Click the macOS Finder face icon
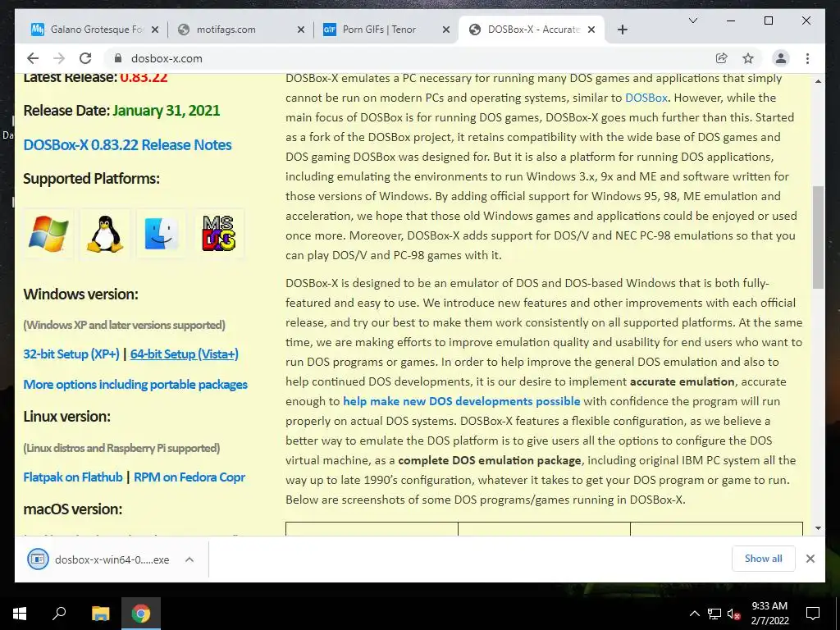840x630 pixels. [162, 234]
